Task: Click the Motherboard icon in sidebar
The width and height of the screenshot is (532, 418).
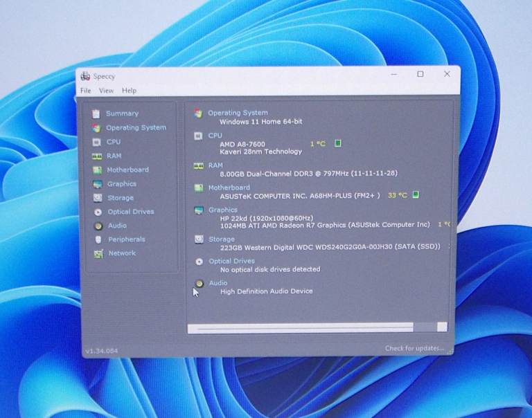Action: pos(98,170)
